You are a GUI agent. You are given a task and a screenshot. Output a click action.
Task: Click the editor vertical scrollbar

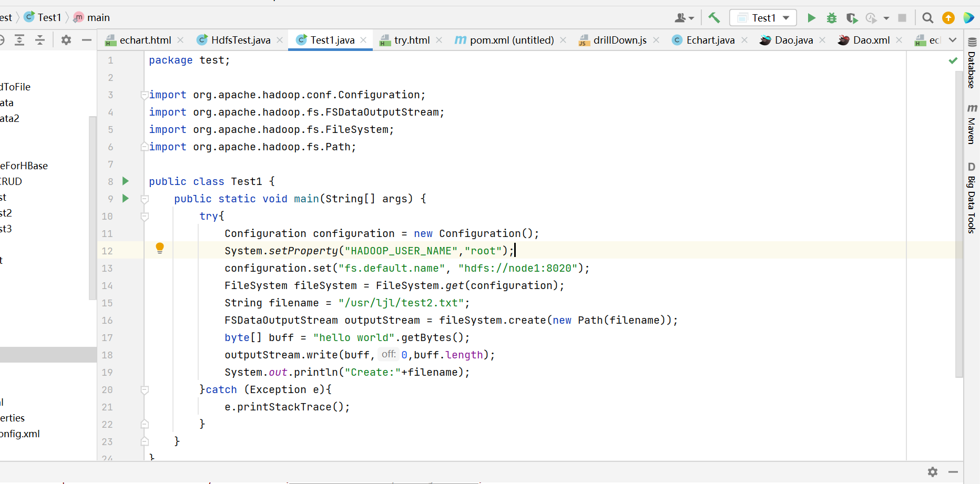[x=959, y=224]
